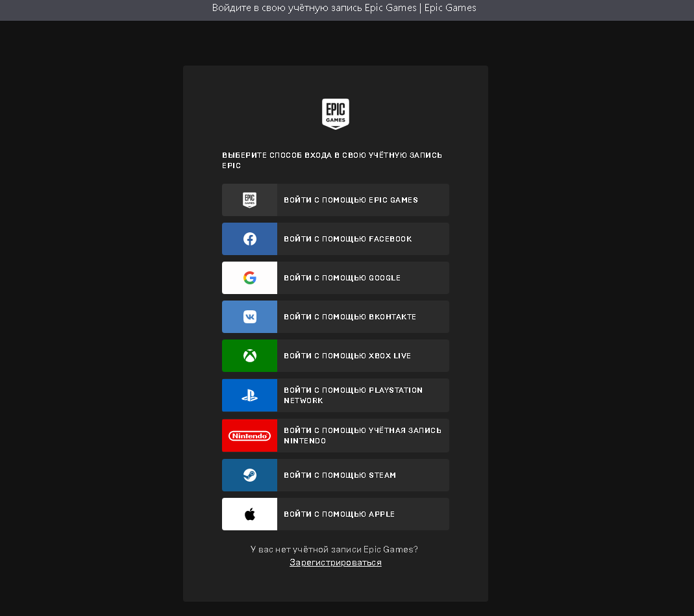Click the Facebook logo icon

pyautogui.click(x=250, y=239)
